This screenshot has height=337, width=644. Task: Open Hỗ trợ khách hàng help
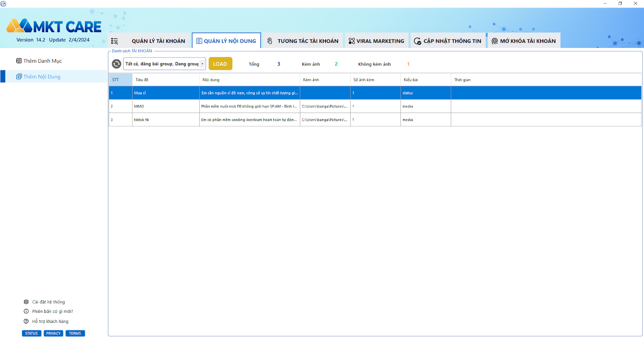[50, 322]
